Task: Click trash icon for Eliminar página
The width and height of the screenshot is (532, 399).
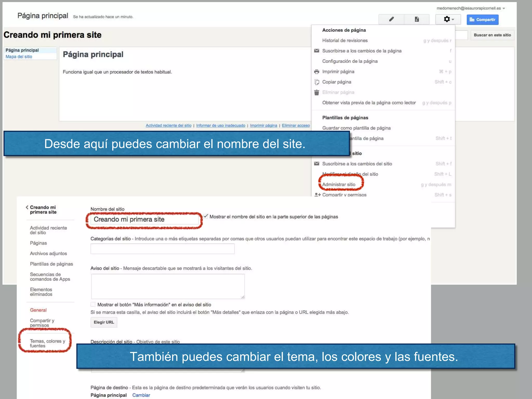Action: point(316,92)
